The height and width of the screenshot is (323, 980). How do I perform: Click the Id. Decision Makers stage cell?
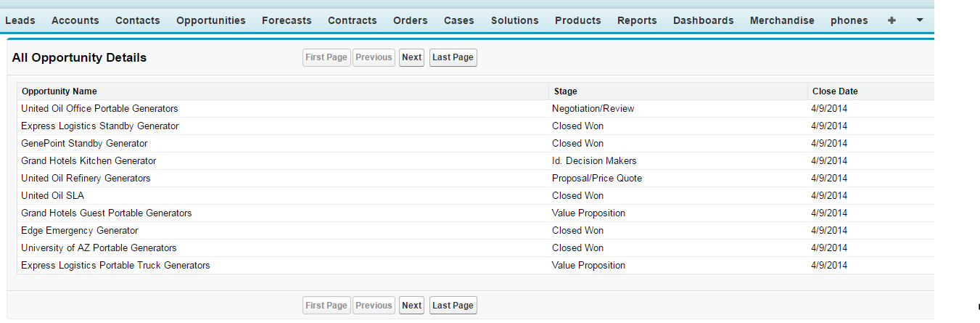pyautogui.click(x=594, y=161)
